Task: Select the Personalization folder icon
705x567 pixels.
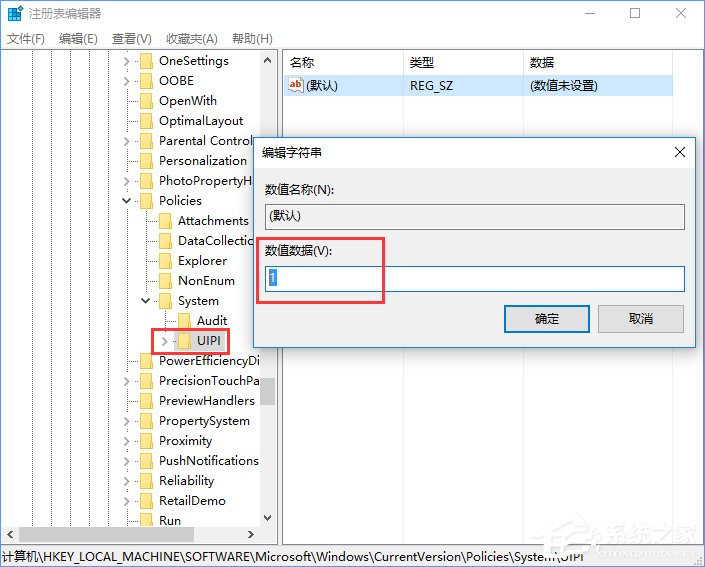Action: 146,161
